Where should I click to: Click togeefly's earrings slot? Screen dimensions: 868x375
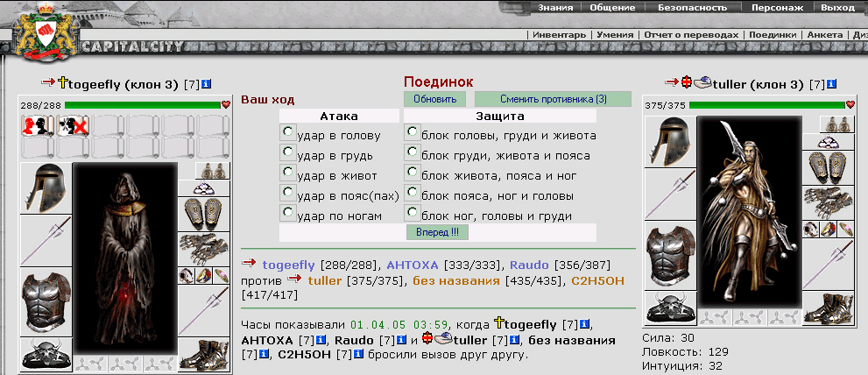pos(212,171)
